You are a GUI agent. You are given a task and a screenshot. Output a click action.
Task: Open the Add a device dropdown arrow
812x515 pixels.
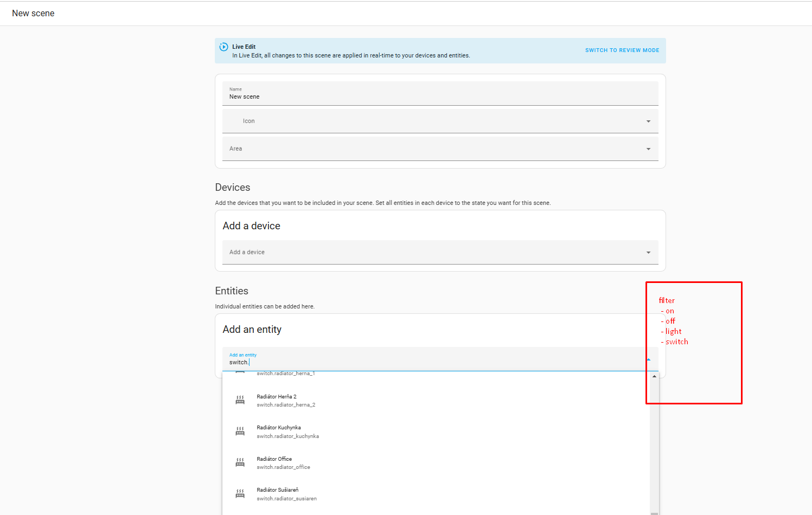coord(648,253)
